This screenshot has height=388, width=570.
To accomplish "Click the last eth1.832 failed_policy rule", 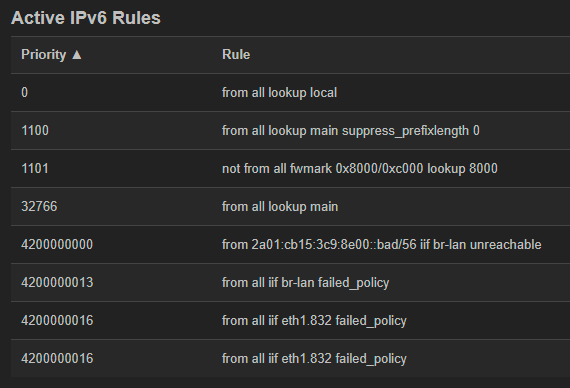I will click(314, 359).
